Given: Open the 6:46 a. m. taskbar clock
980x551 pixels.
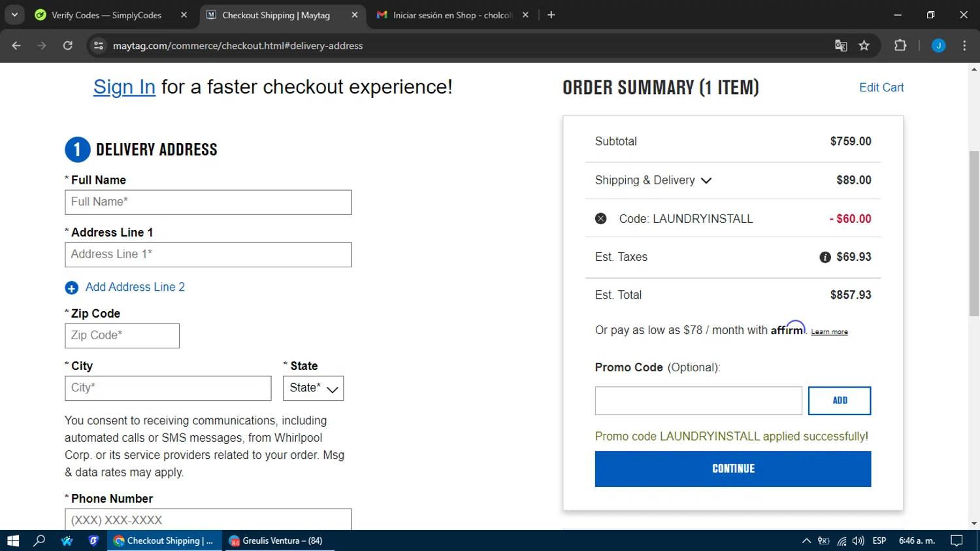Looking at the screenshot, I should click(917, 541).
